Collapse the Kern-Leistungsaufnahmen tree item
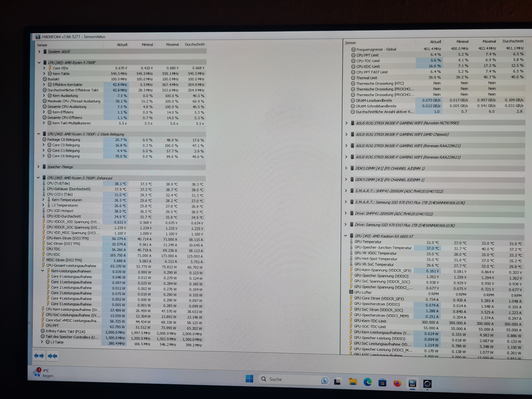Image resolution: width=532 pixels, height=399 pixels. pos(43,271)
